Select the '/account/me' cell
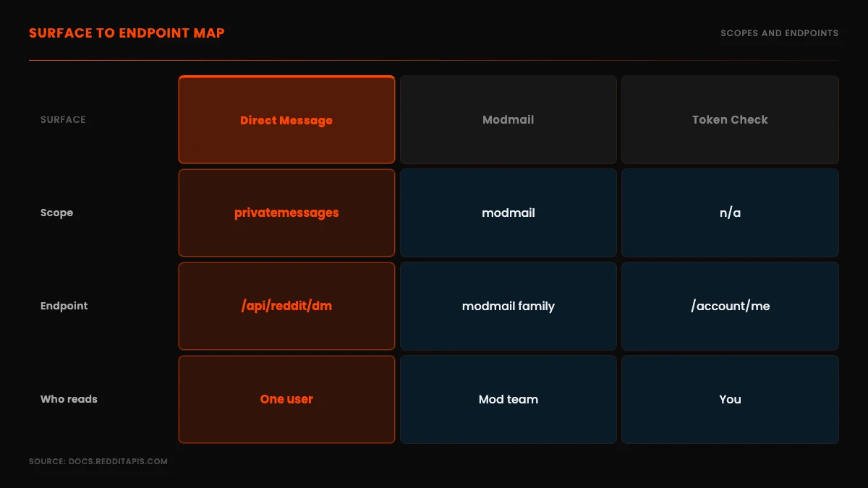 pos(730,306)
